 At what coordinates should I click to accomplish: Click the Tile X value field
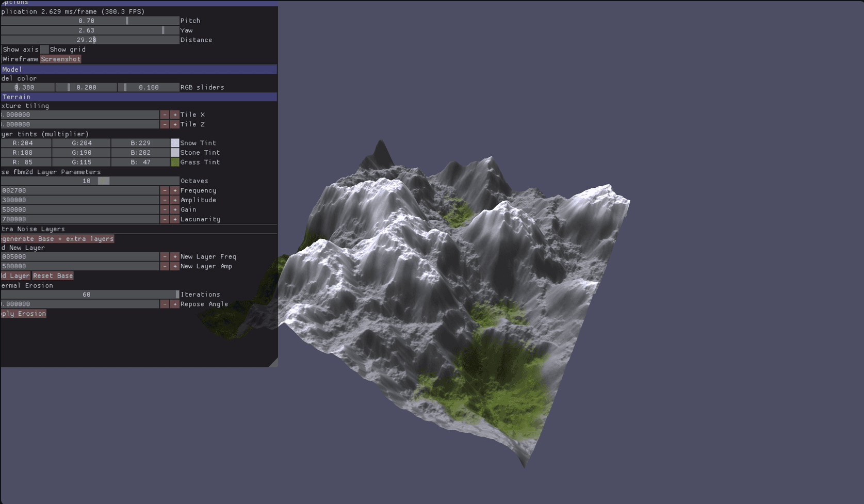tap(80, 115)
